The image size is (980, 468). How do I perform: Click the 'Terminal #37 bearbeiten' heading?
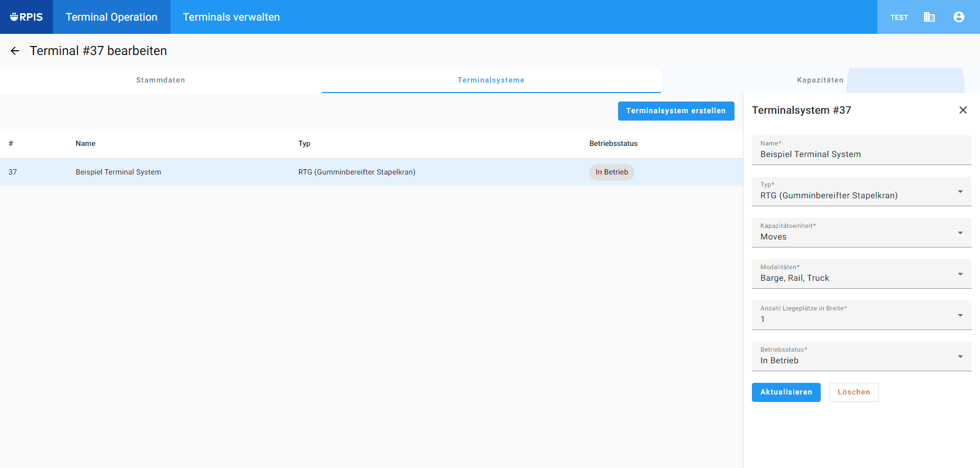98,51
